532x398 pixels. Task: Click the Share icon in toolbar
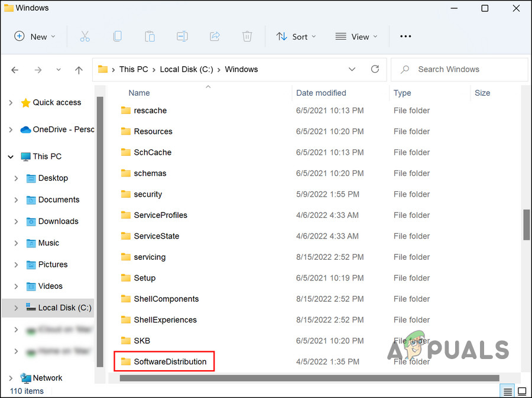coord(215,36)
